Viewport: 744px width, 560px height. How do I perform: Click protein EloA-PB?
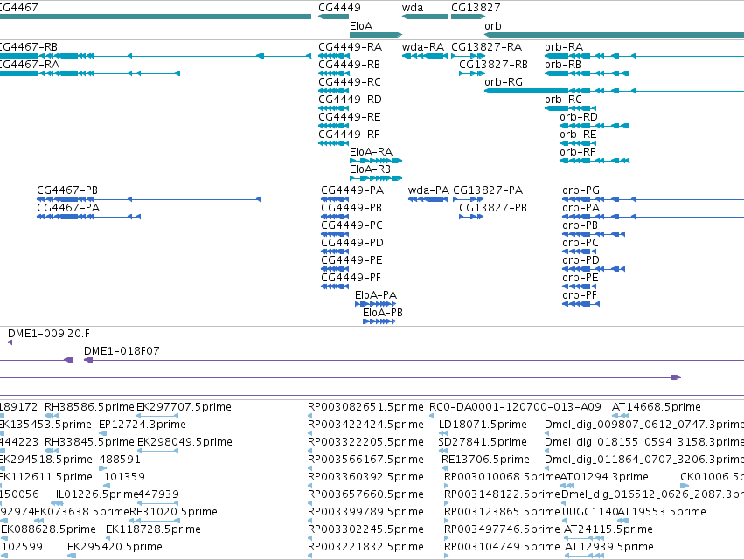click(379, 321)
